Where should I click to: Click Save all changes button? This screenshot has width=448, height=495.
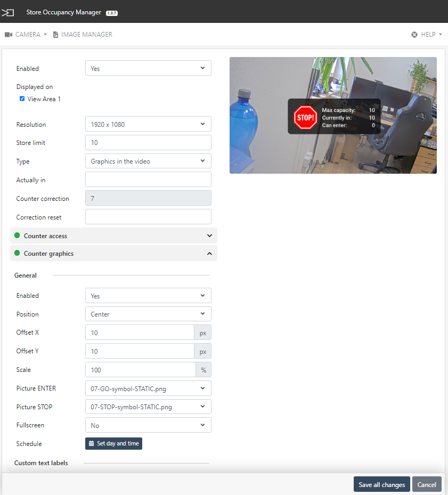(382, 484)
